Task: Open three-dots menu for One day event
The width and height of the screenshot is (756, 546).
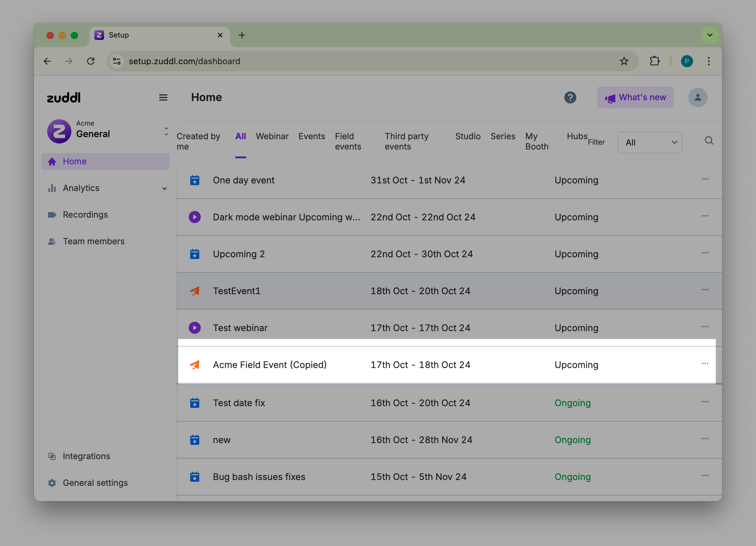Action: tap(705, 179)
